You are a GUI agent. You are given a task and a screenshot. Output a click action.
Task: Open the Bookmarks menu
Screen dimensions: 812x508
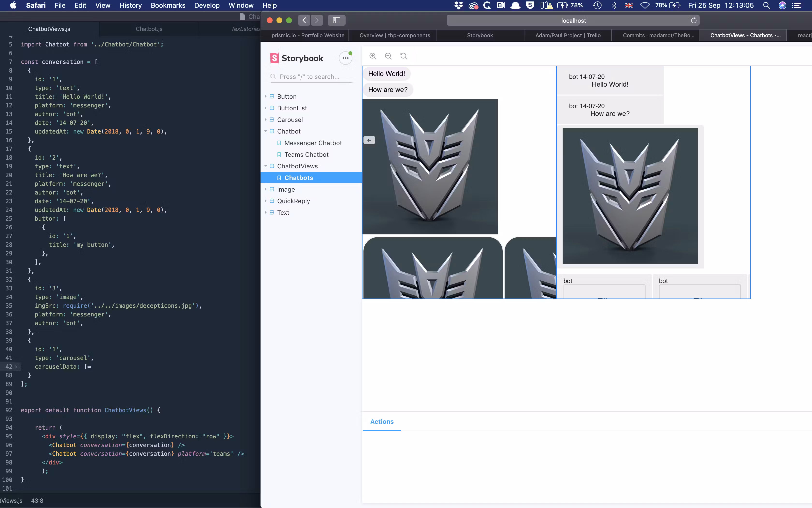pos(168,5)
